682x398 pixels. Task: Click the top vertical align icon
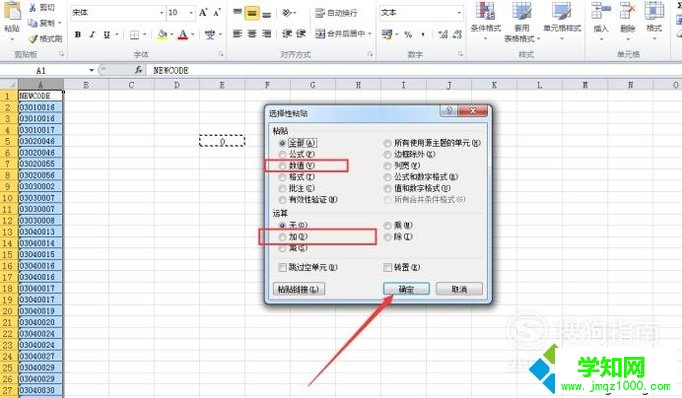[237, 13]
